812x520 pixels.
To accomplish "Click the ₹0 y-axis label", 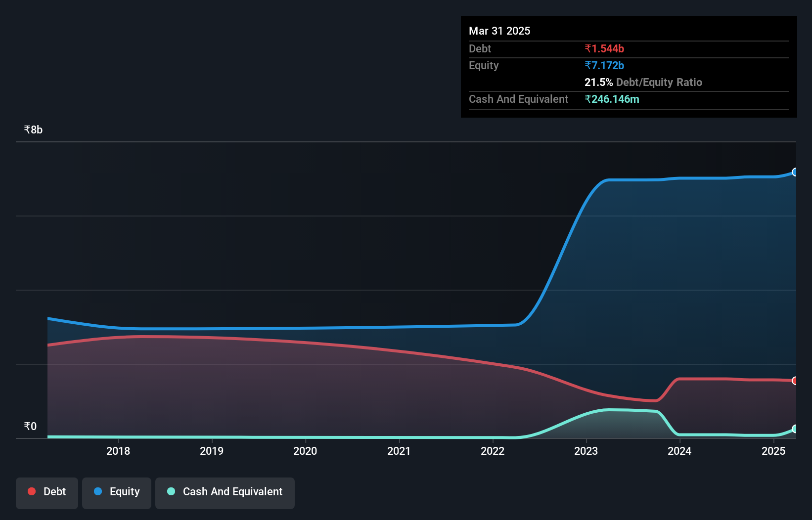I will [30, 426].
